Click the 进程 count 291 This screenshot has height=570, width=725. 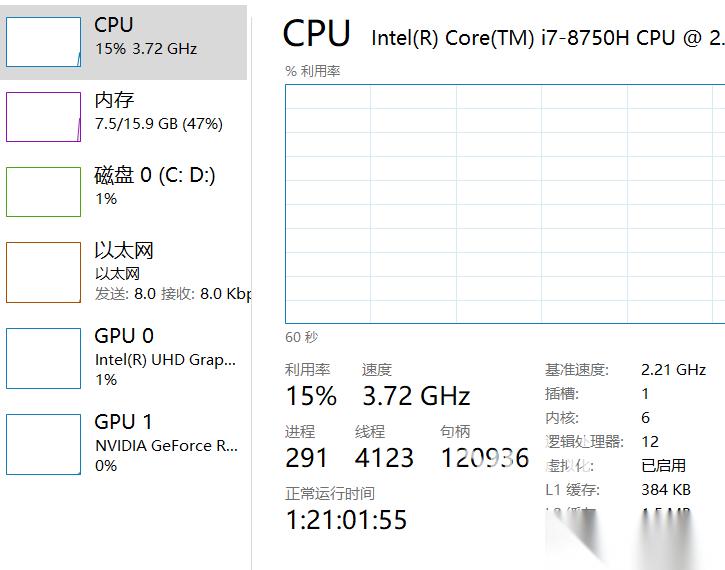point(307,458)
